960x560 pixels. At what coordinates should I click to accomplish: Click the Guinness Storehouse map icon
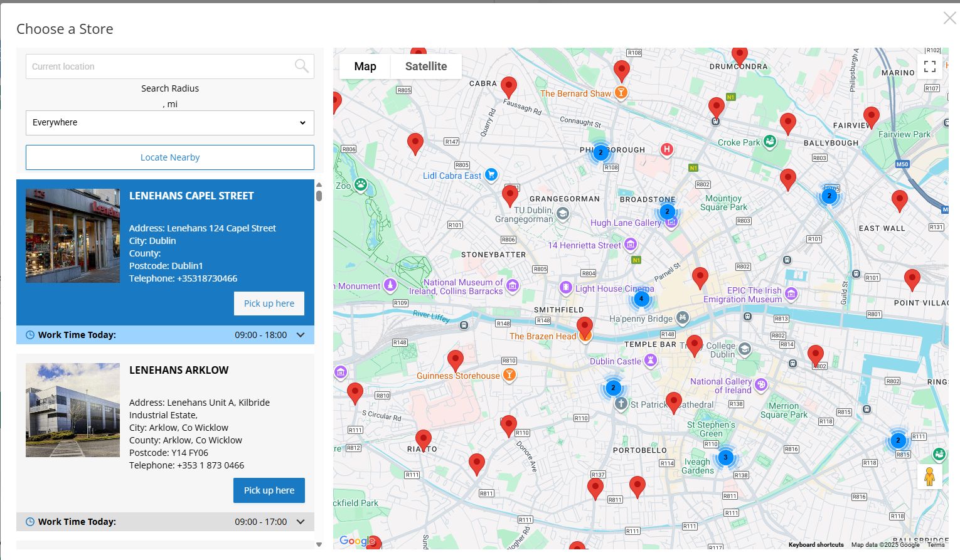(x=509, y=375)
